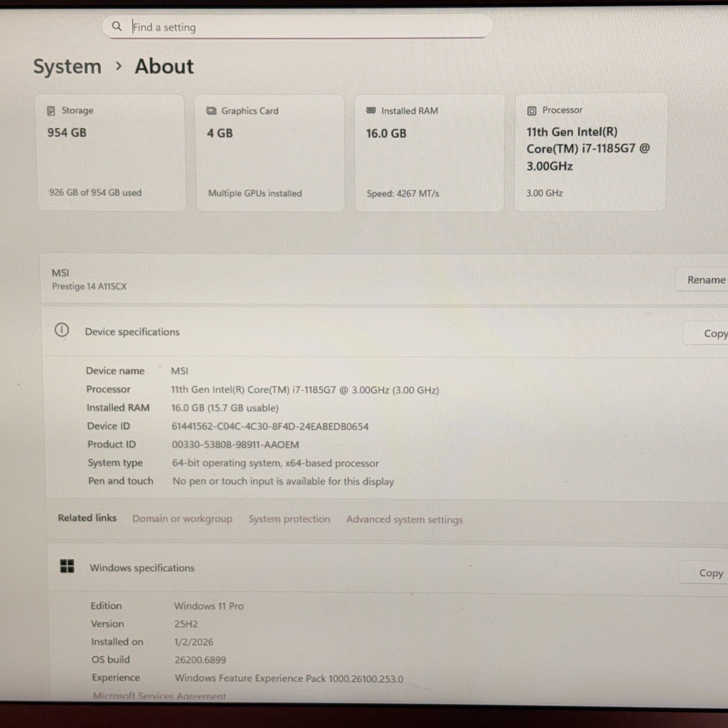The width and height of the screenshot is (728, 728).
Task: Collapse the Windows specifications section header
Action: 387,569
